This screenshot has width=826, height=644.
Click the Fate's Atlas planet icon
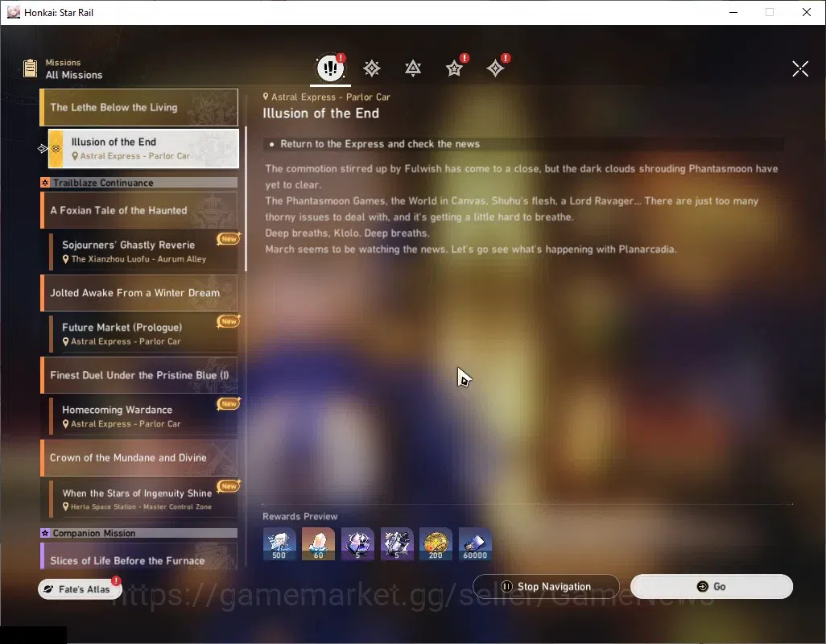click(49, 589)
